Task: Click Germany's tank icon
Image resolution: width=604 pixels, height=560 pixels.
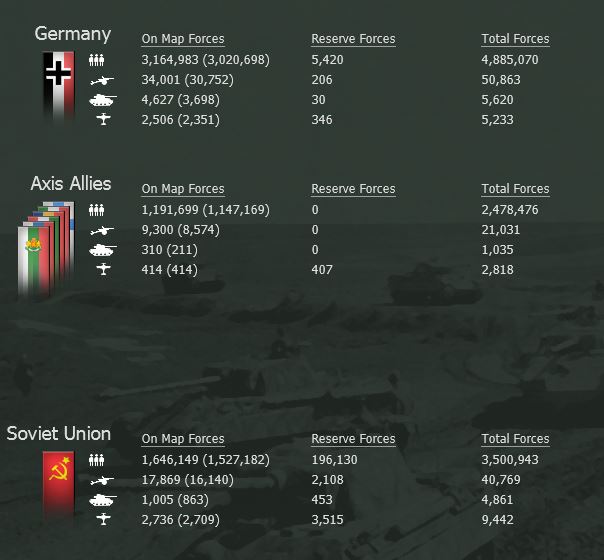Action: click(102, 100)
